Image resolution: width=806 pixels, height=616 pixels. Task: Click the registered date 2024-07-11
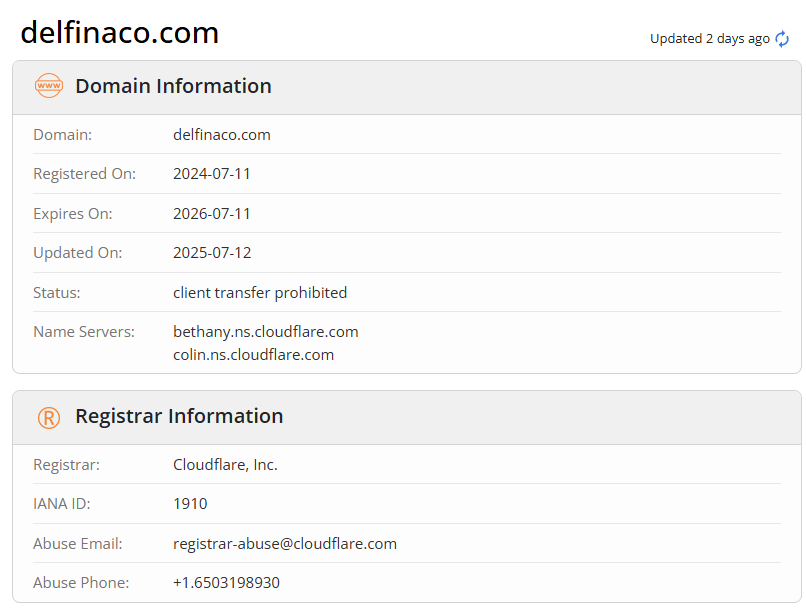click(212, 174)
